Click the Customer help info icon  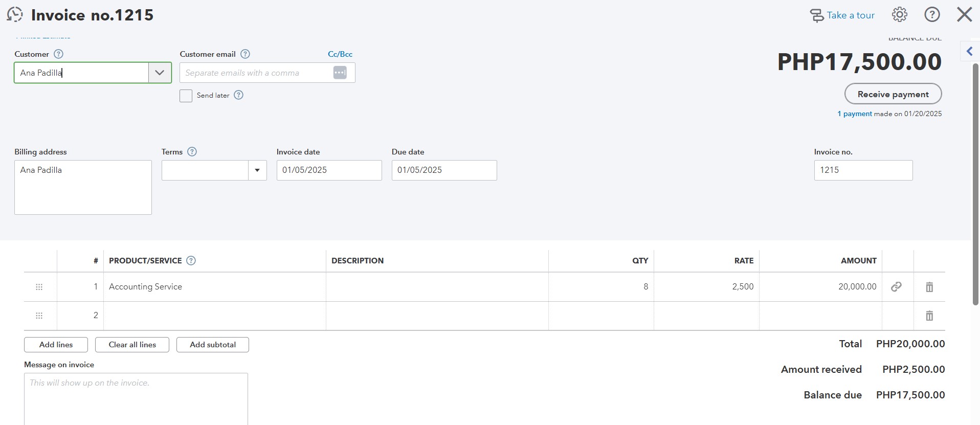tap(58, 54)
